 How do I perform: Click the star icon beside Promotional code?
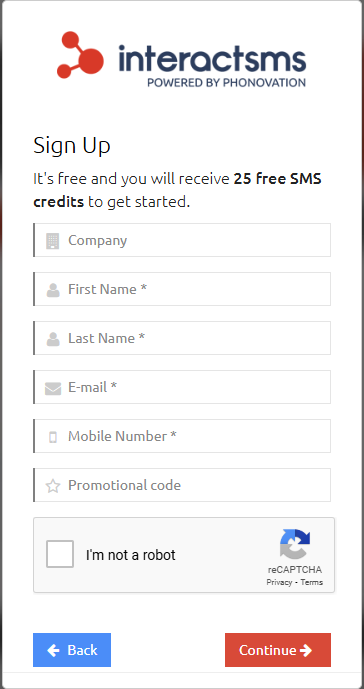(x=53, y=486)
